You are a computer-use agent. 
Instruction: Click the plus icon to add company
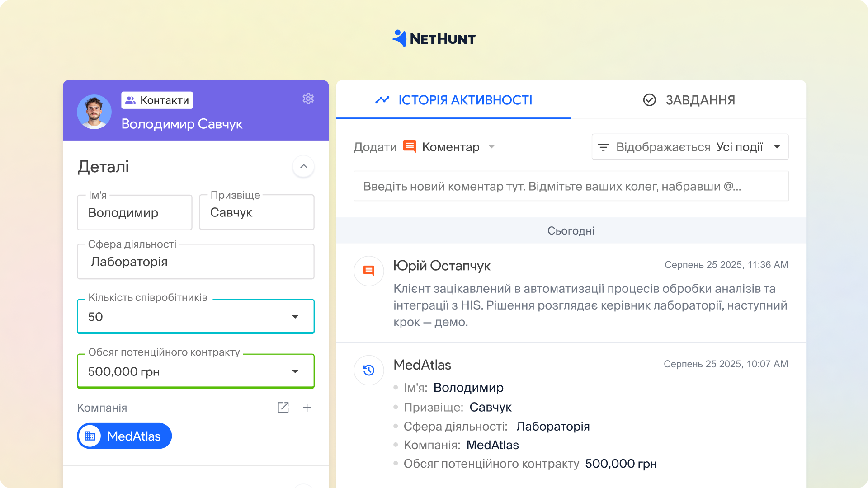307,408
